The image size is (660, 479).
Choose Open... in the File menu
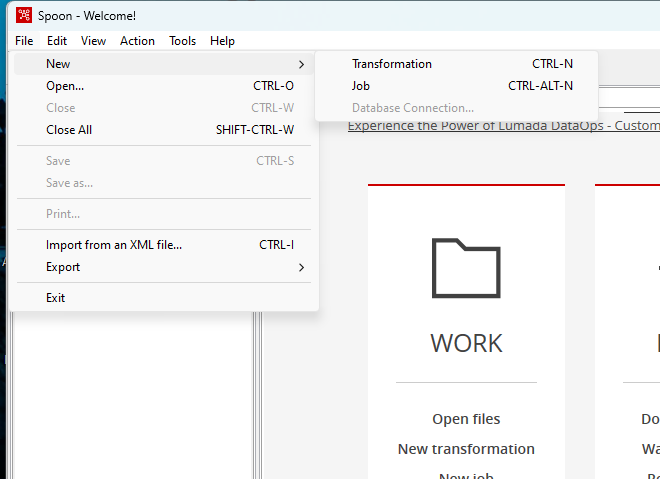click(65, 86)
